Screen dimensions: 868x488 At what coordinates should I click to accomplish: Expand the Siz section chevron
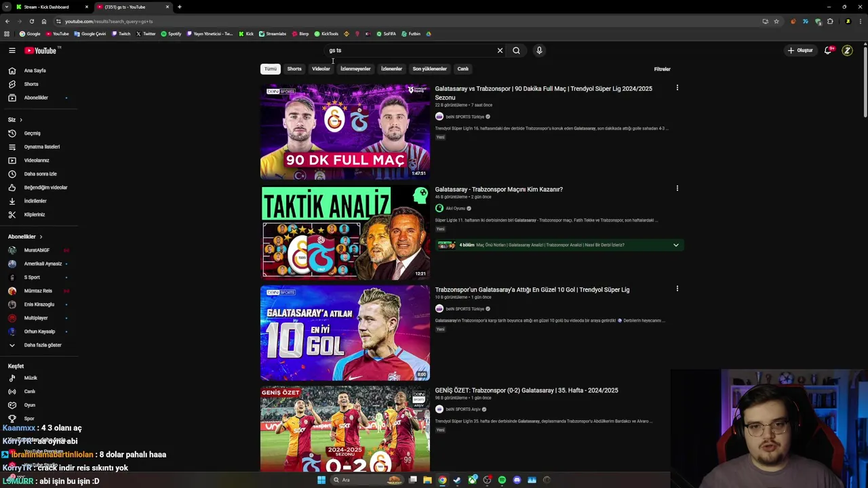(x=21, y=120)
